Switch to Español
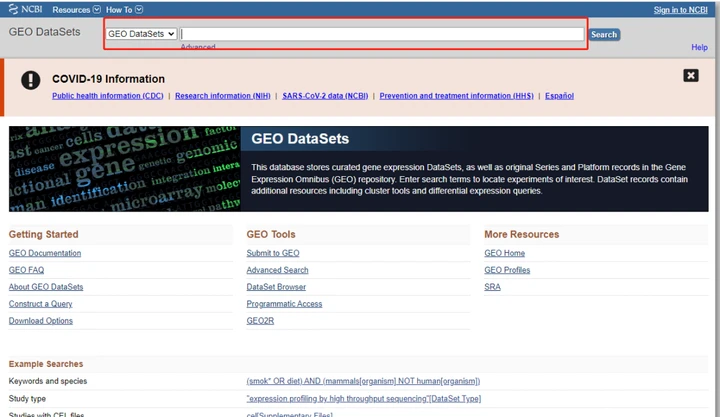 (x=559, y=96)
